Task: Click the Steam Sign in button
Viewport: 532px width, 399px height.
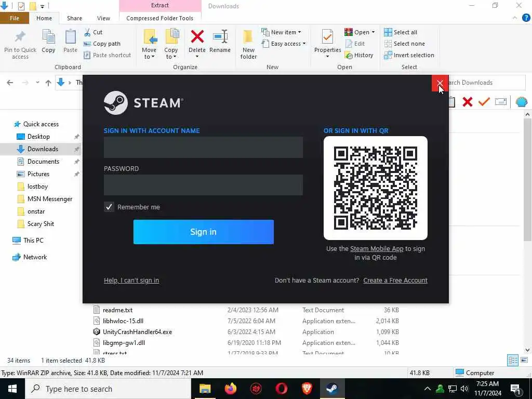Action: (203, 232)
